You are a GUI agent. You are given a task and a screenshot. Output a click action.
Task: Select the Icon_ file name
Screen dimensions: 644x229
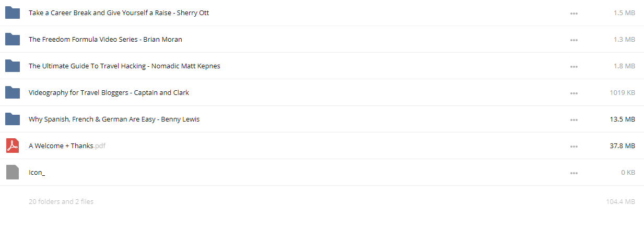coord(37,173)
